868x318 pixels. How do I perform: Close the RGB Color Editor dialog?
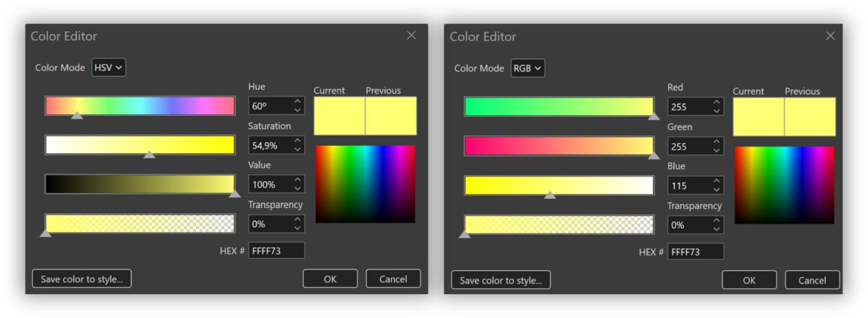click(x=831, y=36)
